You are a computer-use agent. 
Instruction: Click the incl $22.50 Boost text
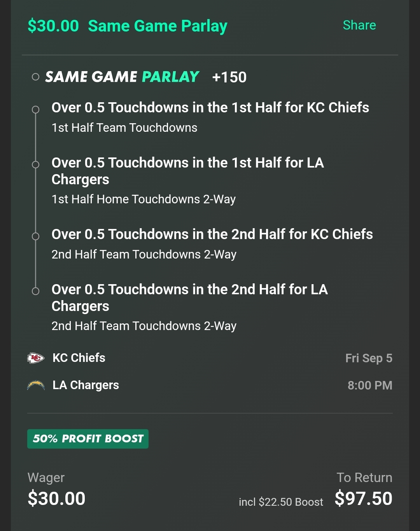pyautogui.click(x=281, y=502)
